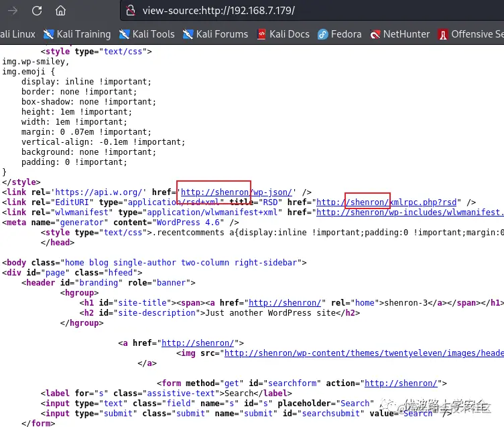Click the Kali Forums bookmark icon
This screenshot has height=427, width=504.
[x=188, y=34]
